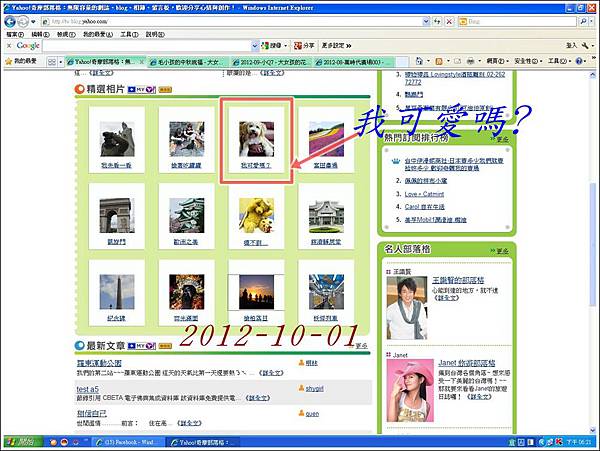Click the Google logo on the toolbar

point(28,46)
